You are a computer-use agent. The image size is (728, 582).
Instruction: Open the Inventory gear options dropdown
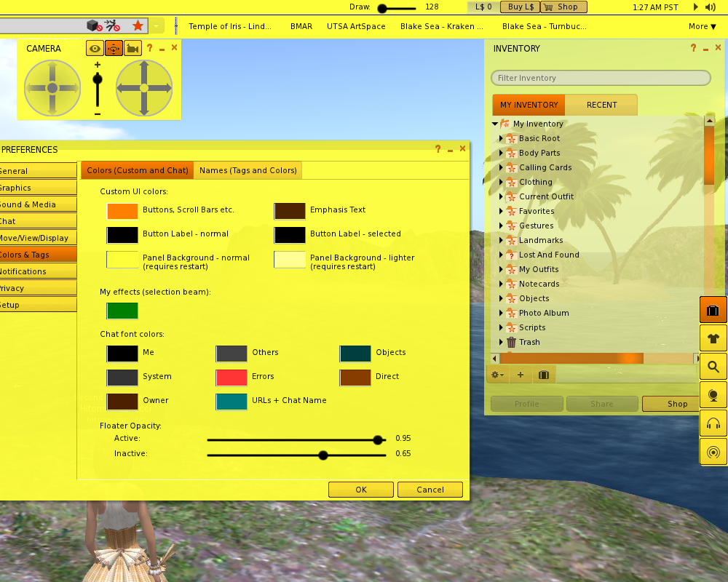[x=496, y=375]
